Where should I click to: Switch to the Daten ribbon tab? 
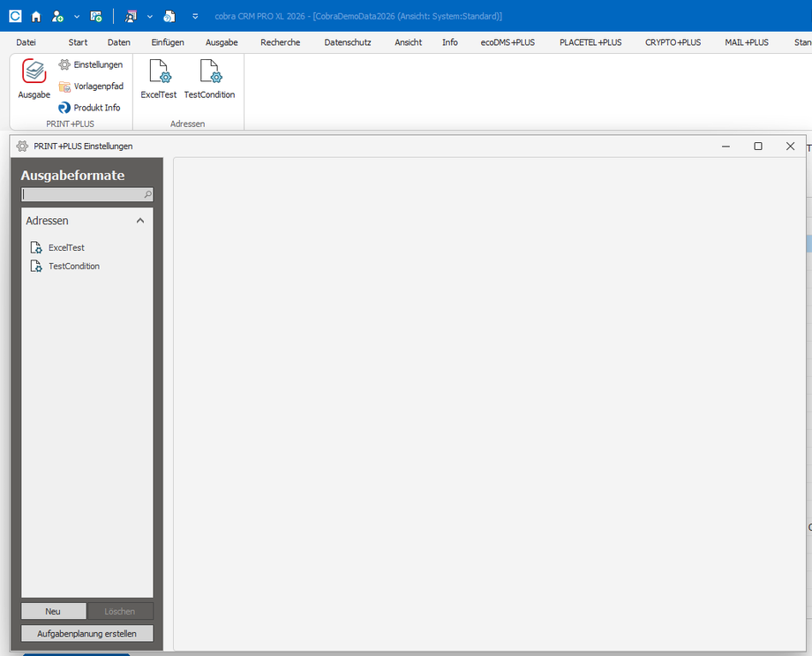[119, 42]
